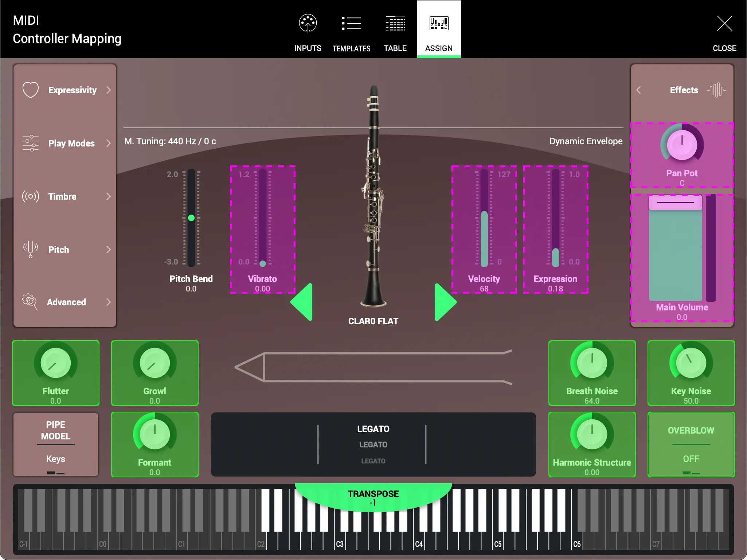
Task: Toggle Overblow off switch
Action: pyautogui.click(x=691, y=459)
